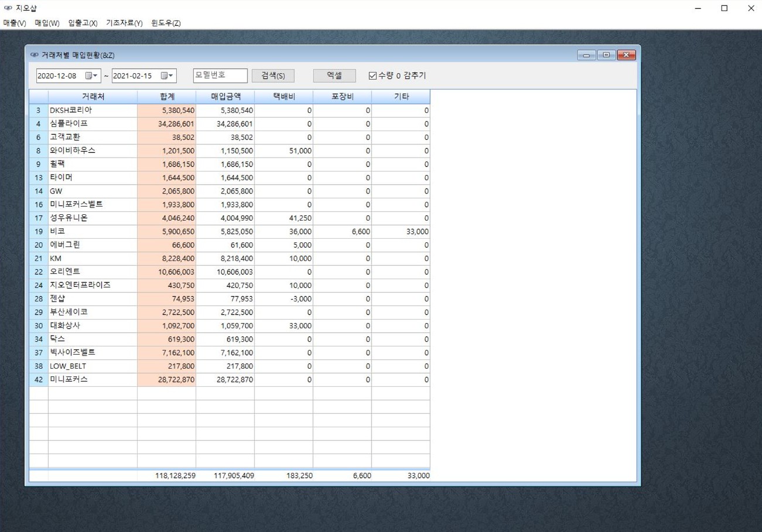Maximize the 거래처별 매입현황 child window
Viewport: 762px width, 532px height.
pos(606,55)
